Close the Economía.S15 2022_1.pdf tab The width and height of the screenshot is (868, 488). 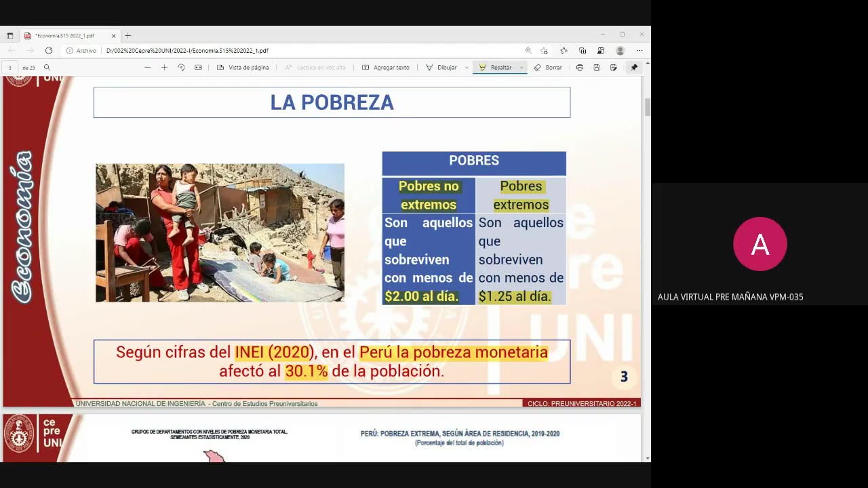pyautogui.click(x=113, y=35)
